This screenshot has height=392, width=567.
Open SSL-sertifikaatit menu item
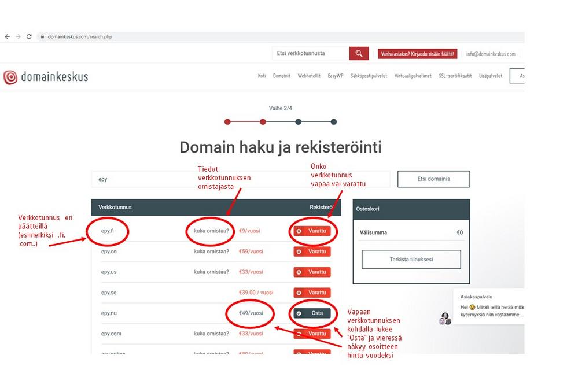455,76
